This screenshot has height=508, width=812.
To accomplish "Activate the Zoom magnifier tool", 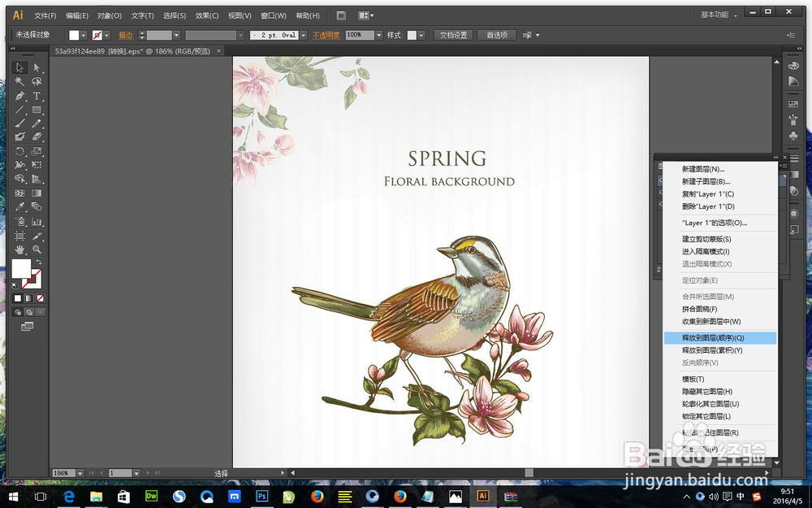I will click(x=37, y=250).
